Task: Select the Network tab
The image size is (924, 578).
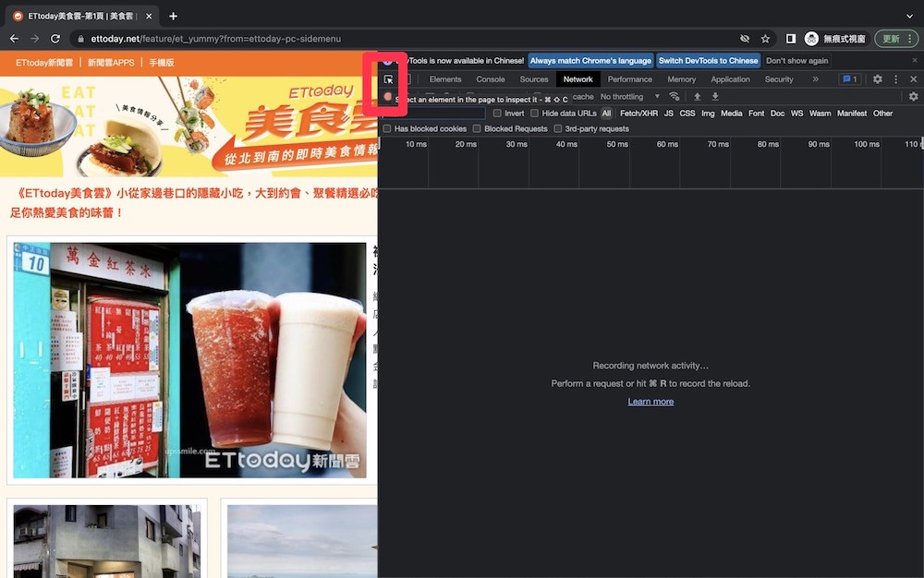Action: (577, 78)
